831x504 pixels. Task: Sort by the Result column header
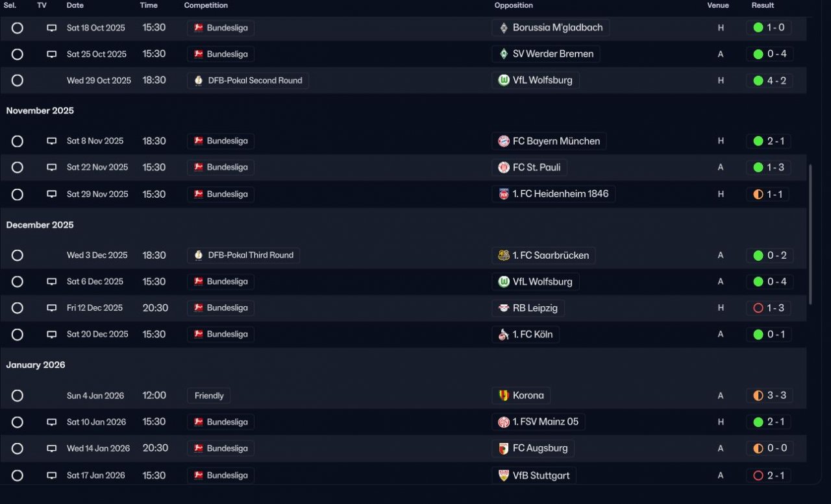763,5
